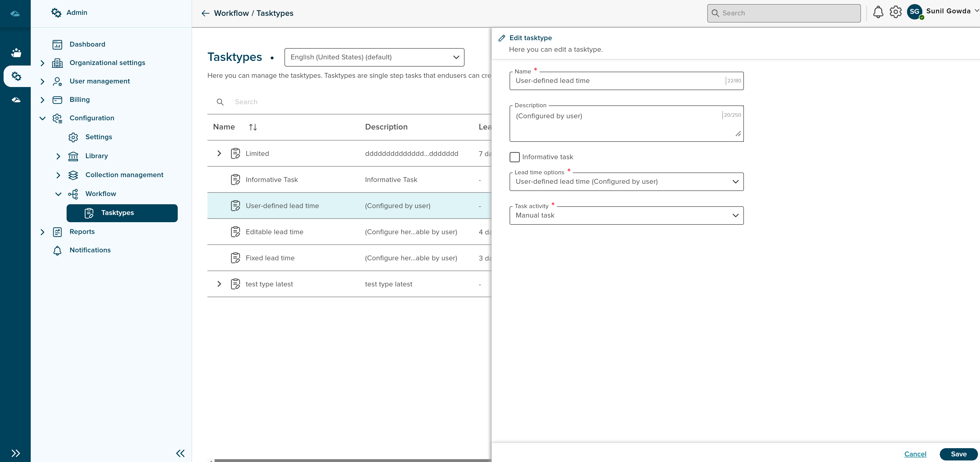Click the SG user avatar
This screenshot has height=462, width=980.
914,12
